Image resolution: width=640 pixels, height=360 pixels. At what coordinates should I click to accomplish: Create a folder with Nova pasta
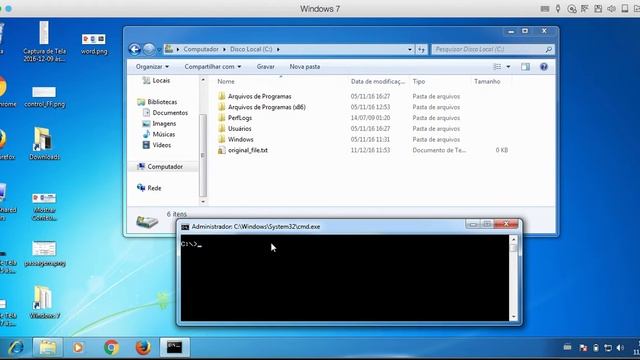[x=305, y=67]
